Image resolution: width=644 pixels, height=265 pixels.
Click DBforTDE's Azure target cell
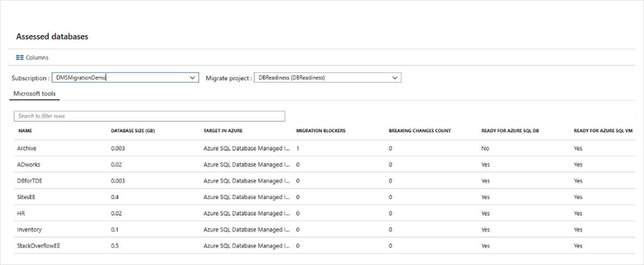click(x=247, y=181)
